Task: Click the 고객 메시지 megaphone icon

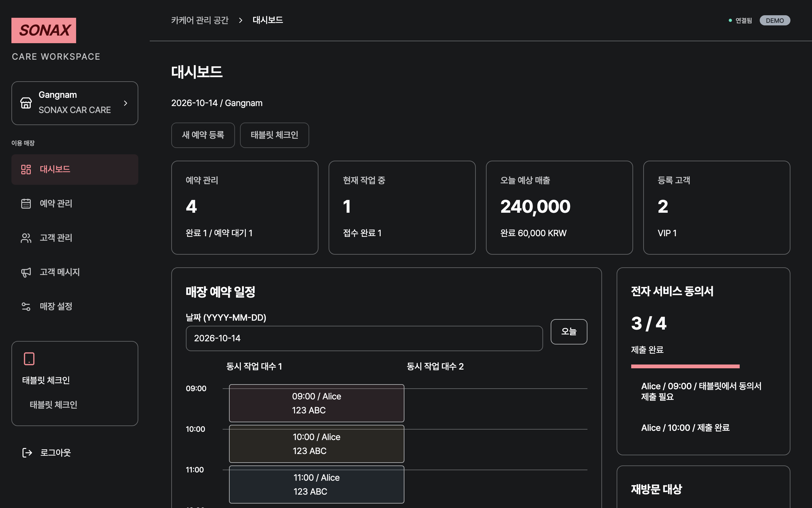Action: point(26,272)
